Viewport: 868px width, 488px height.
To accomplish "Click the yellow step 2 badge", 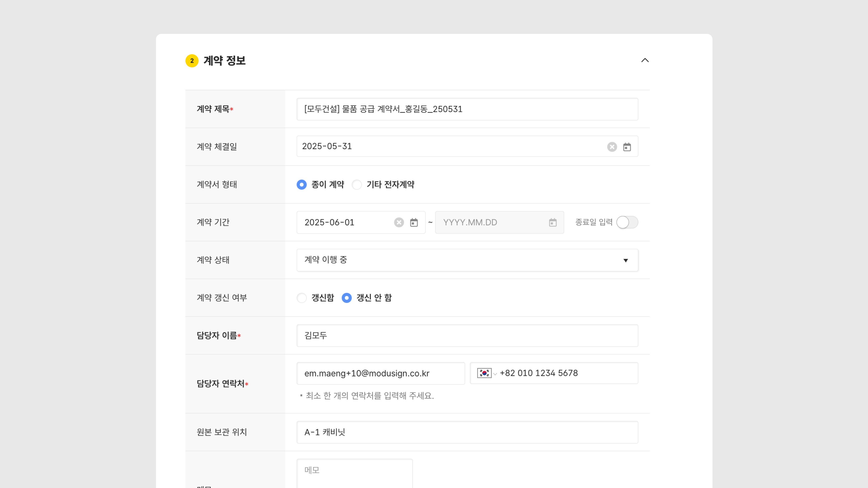I will [192, 61].
